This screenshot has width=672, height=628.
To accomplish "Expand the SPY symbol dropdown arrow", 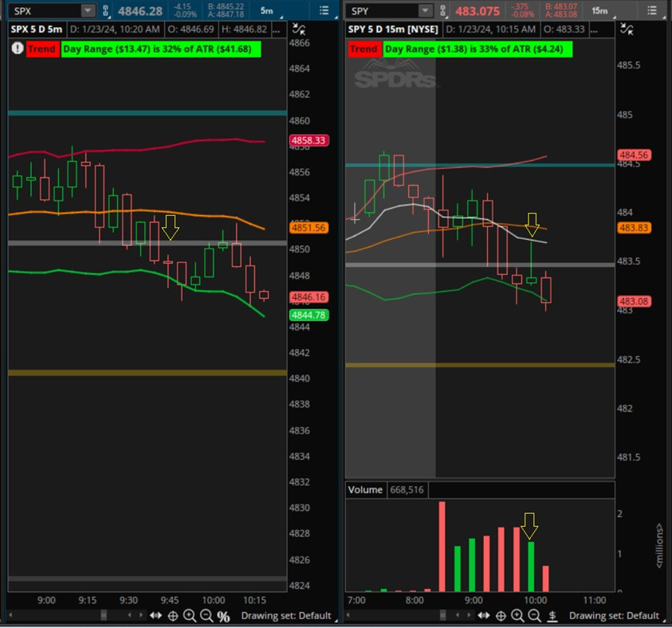I will pyautogui.click(x=425, y=10).
